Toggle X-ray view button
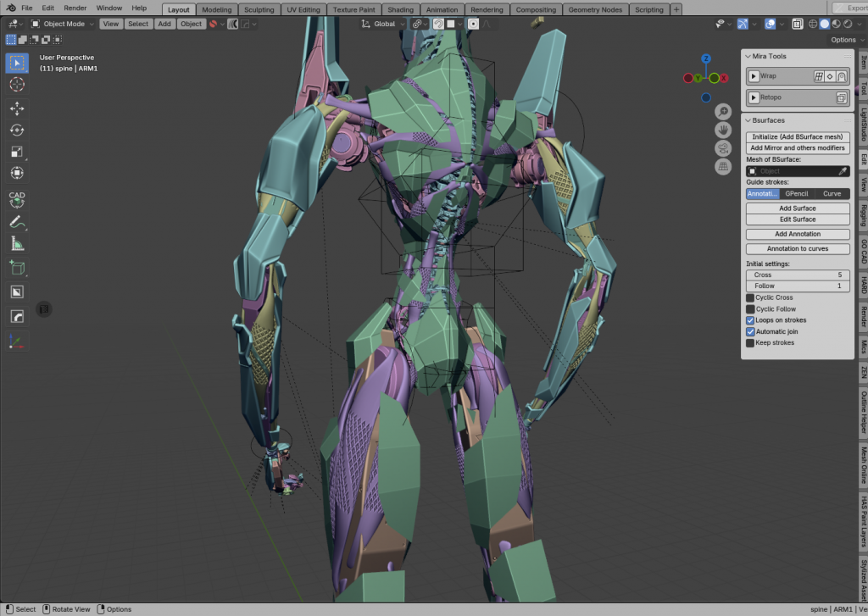The width and height of the screenshot is (868, 616). coord(797,24)
